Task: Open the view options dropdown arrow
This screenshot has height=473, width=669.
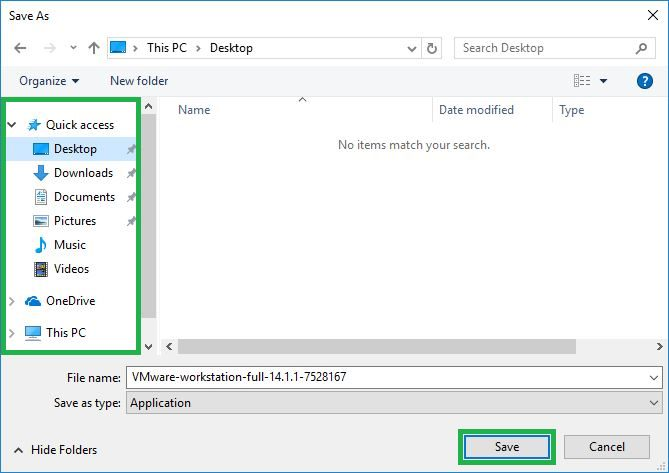Action: point(603,81)
